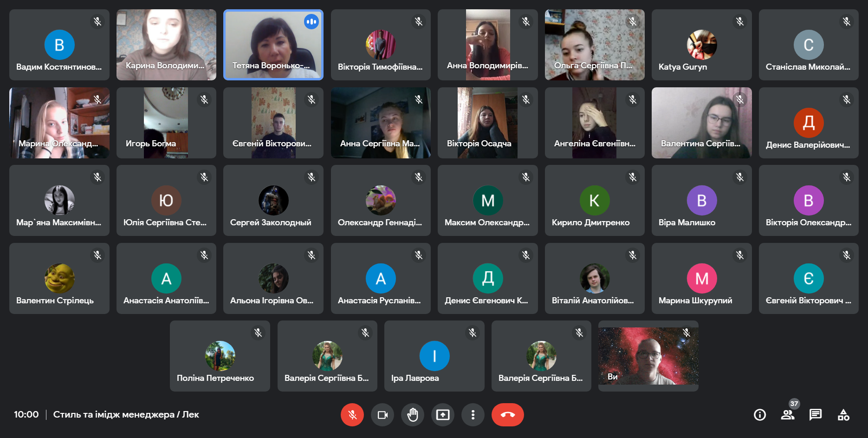
Task: Click the muted mic icon on Марина Олександ tile
Action: click(x=97, y=99)
